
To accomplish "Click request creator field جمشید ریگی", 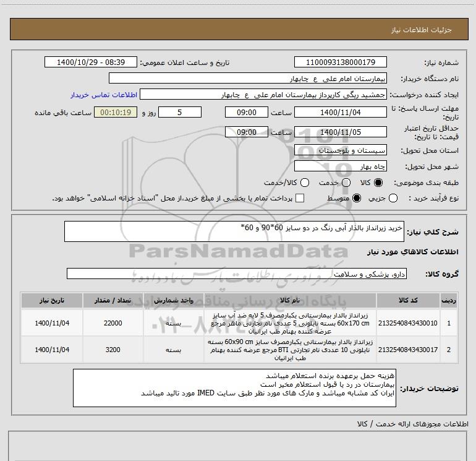I will pos(263,95).
